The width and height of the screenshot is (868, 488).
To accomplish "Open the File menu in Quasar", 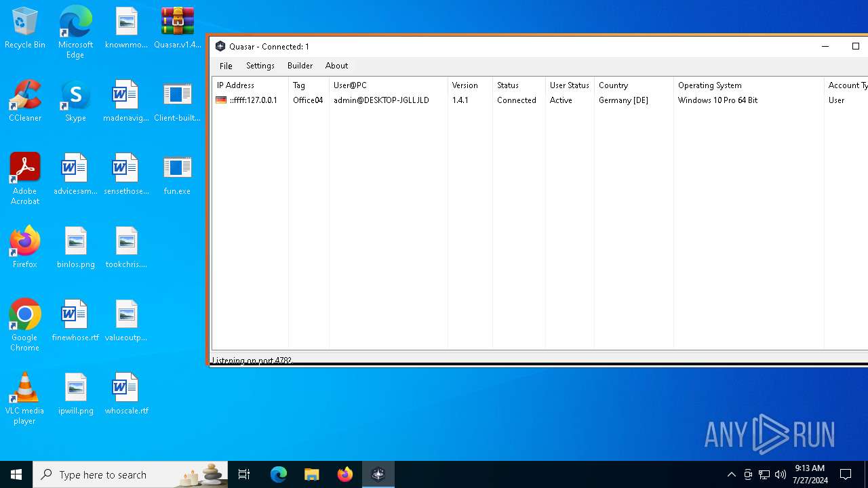I will tap(226, 66).
